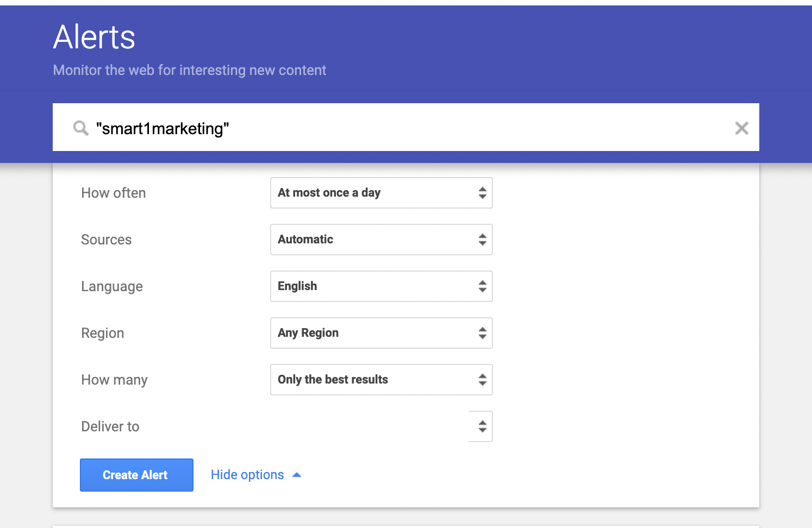The image size is (812, 528).
Task: Click the up-down arrows on the English selector
Action: click(482, 286)
